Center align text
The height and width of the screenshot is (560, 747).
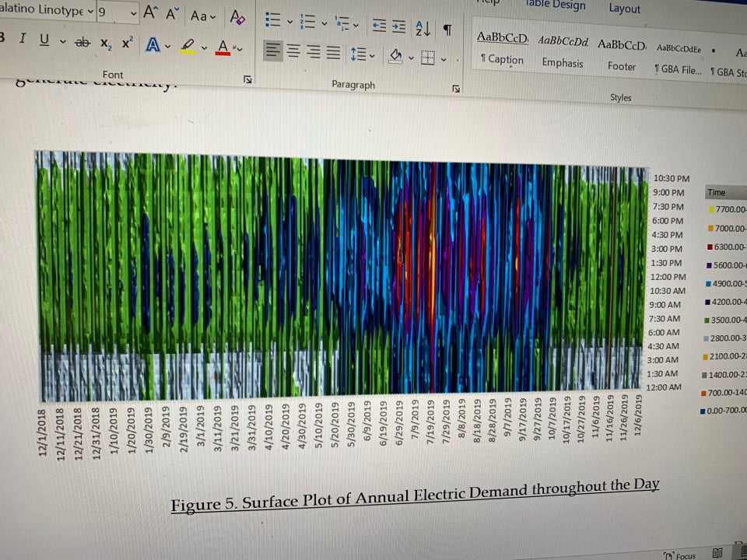[x=293, y=51]
